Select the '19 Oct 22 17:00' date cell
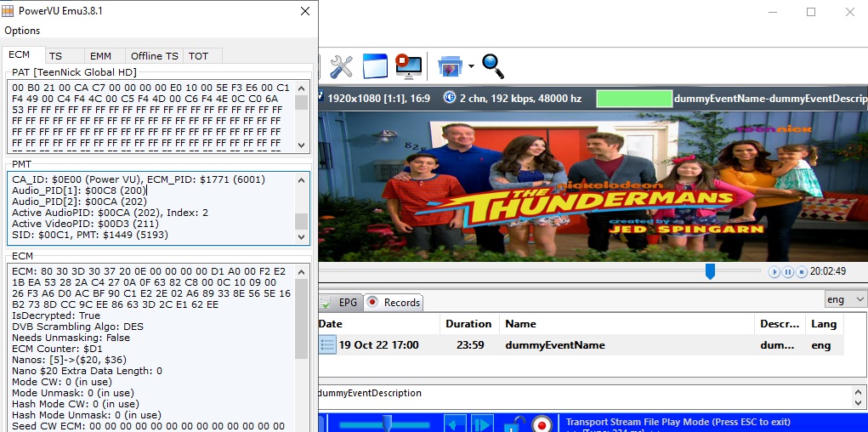This screenshot has width=868, height=432. pyautogui.click(x=378, y=345)
